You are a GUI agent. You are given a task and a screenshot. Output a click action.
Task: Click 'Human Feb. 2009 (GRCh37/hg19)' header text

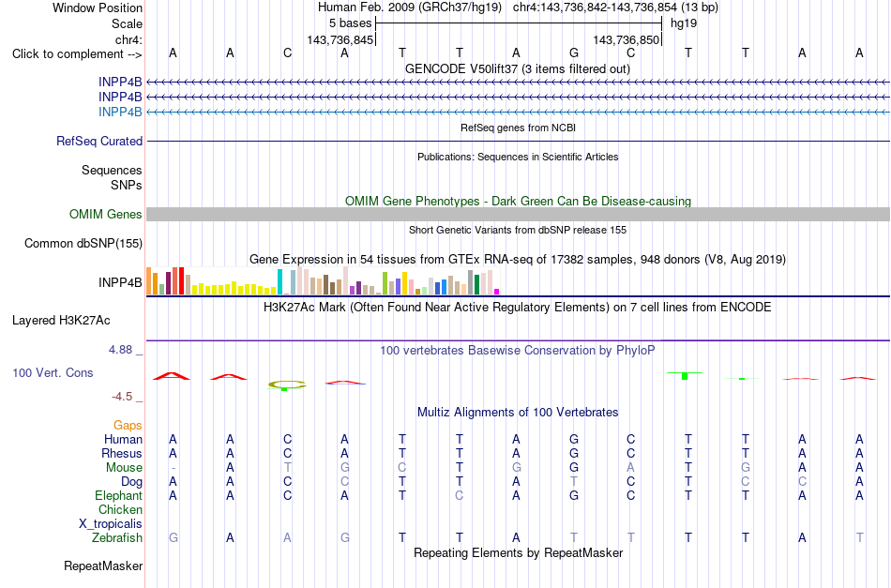click(410, 8)
